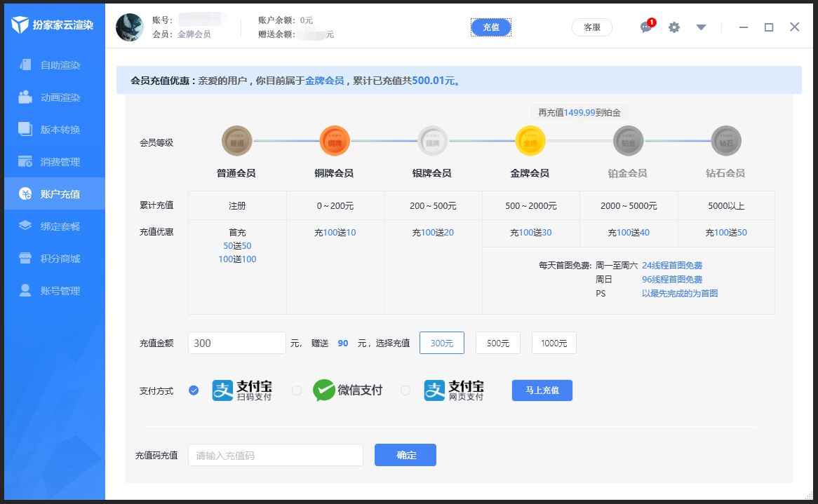Click the platinum member medal icon
The height and width of the screenshot is (504, 818).
coord(628,141)
